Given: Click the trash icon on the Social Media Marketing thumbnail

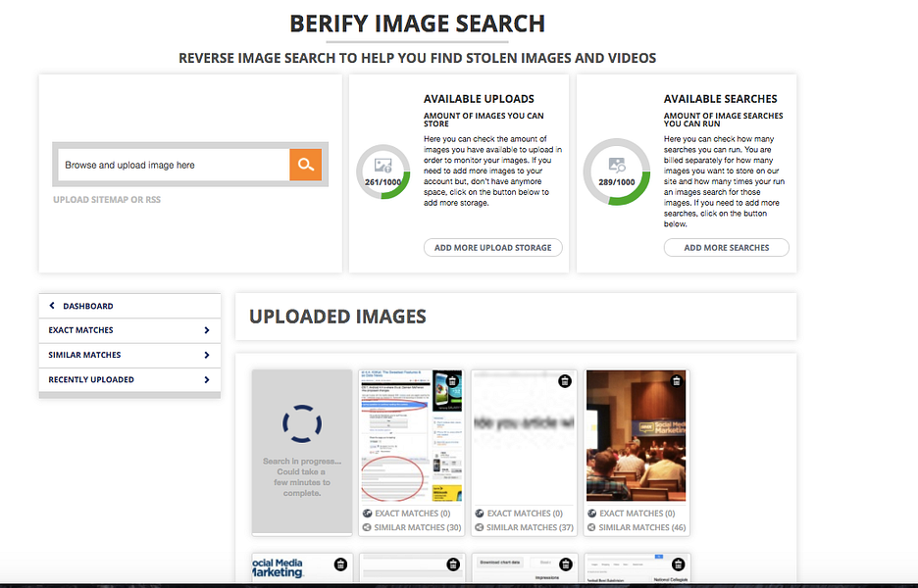Looking at the screenshot, I should [339, 564].
